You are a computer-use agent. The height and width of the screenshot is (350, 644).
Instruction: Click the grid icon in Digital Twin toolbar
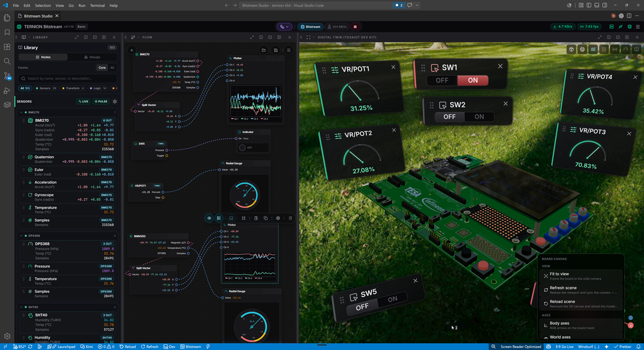point(604,49)
